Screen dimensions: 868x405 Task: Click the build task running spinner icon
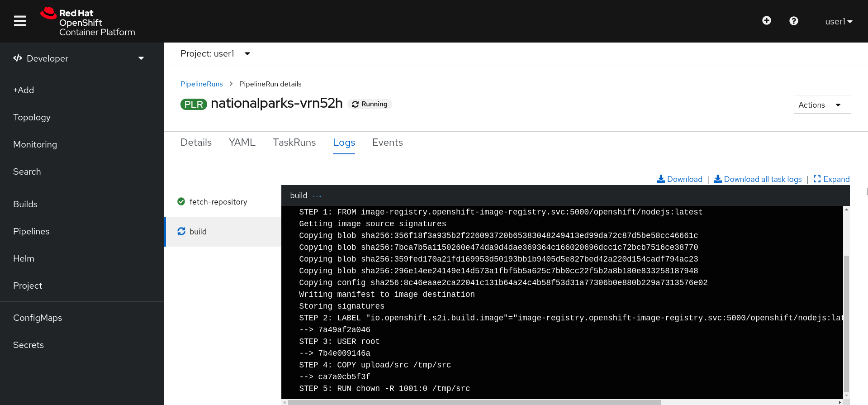(x=181, y=231)
